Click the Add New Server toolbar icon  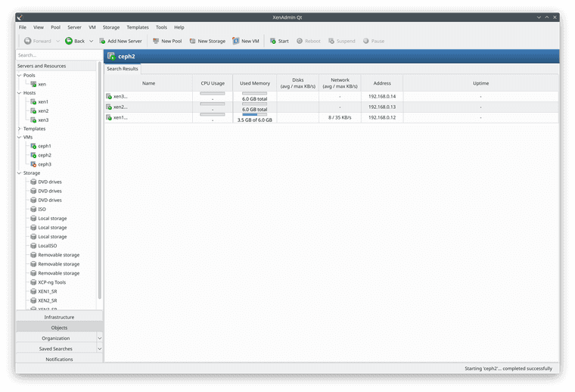(x=103, y=41)
